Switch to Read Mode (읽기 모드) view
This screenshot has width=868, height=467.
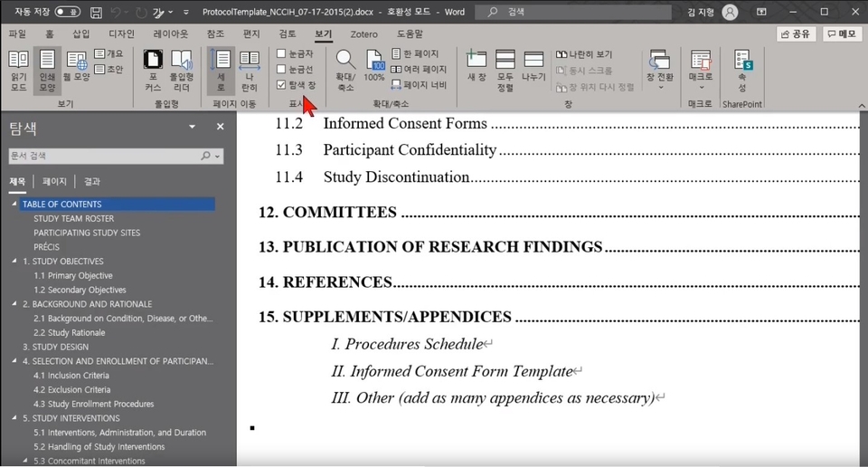click(x=19, y=71)
